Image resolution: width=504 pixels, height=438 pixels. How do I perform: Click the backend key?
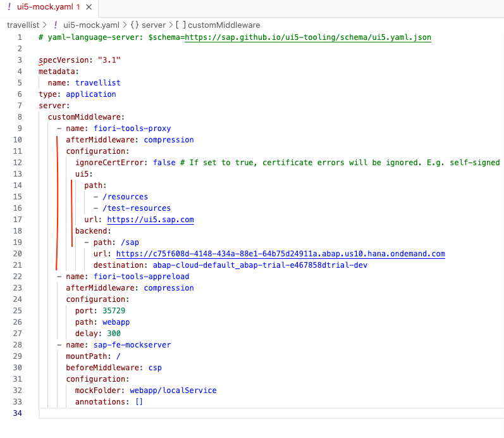pyautogui.click(x=91, y=231)
